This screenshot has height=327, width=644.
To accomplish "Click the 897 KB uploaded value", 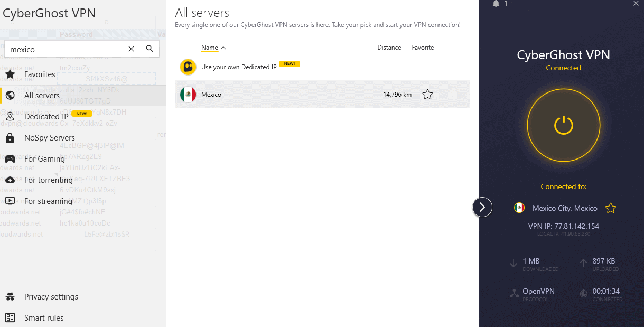I will point(604,261).
